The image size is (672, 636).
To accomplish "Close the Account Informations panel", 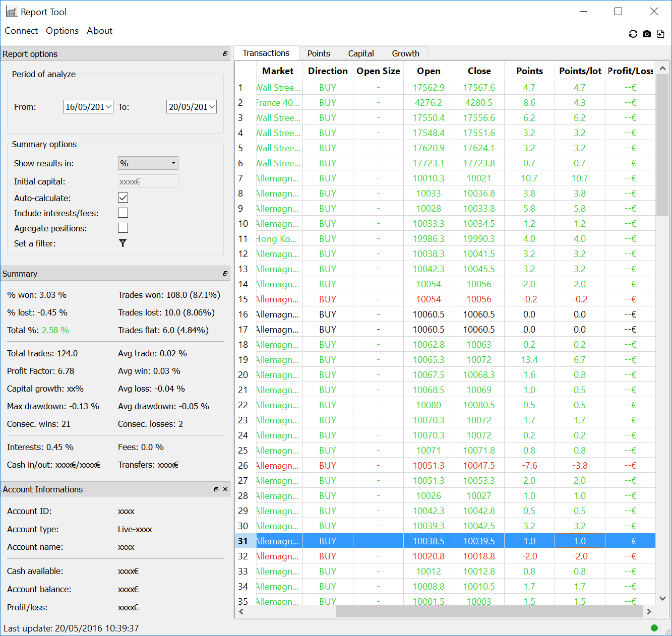I will pos(225,489).
